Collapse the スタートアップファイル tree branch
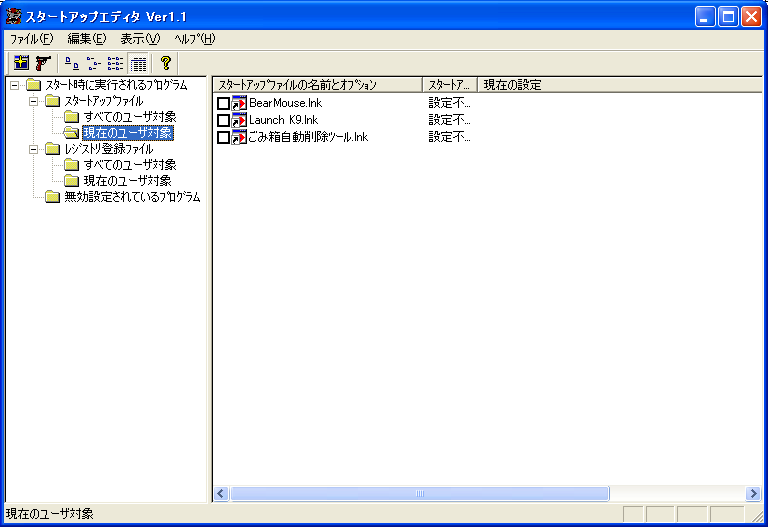 (33, 101)
